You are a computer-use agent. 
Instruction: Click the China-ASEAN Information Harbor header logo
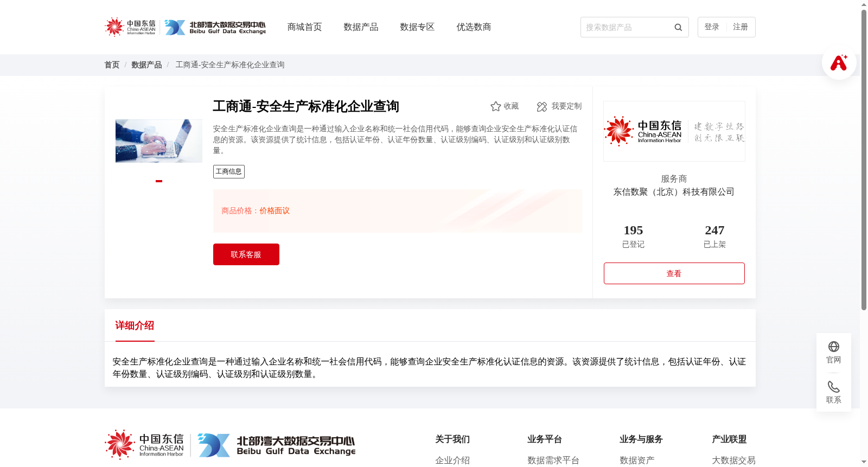pos(130,27)
